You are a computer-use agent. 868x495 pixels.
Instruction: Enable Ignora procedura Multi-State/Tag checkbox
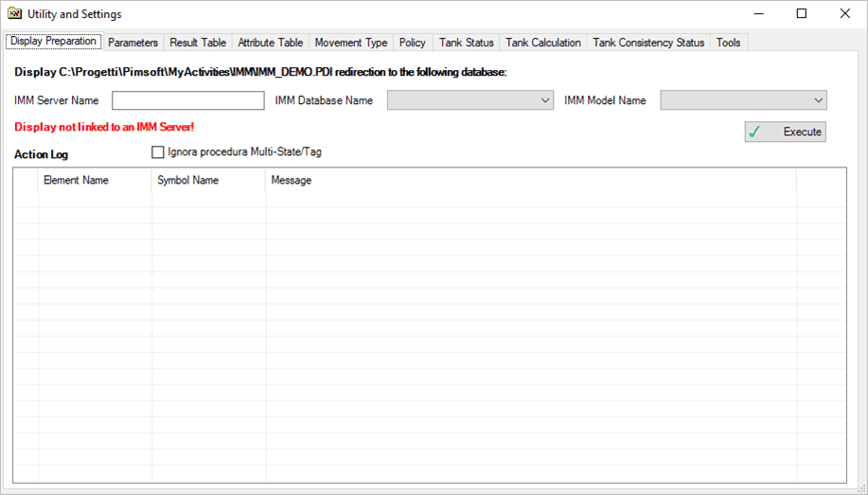[x=158, y=151]
